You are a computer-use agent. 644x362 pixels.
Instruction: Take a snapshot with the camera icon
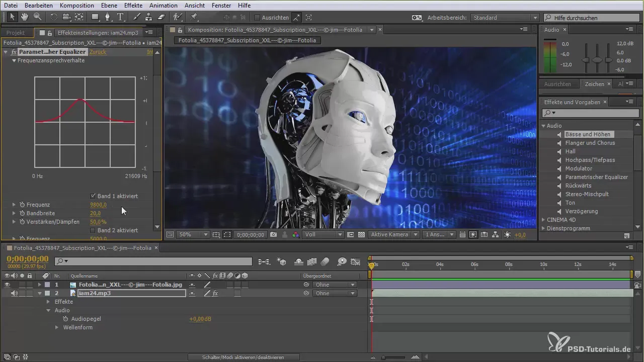coord(274,235)
